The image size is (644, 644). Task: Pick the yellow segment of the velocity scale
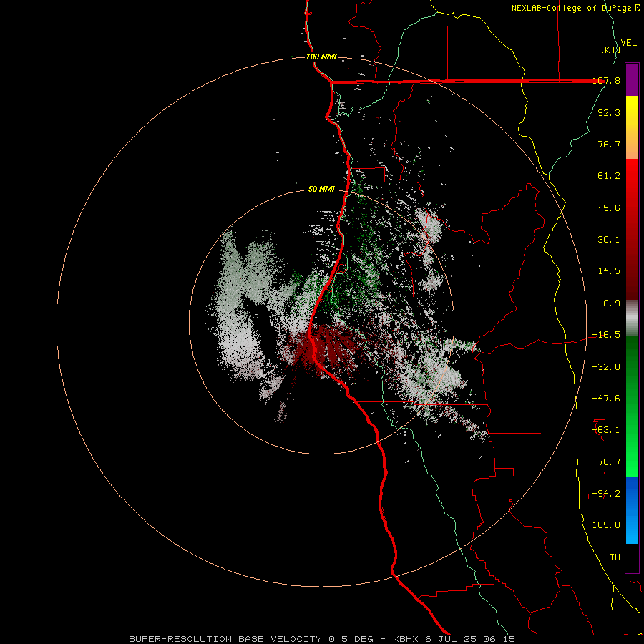pyautogui.click(x=632, y=112)
